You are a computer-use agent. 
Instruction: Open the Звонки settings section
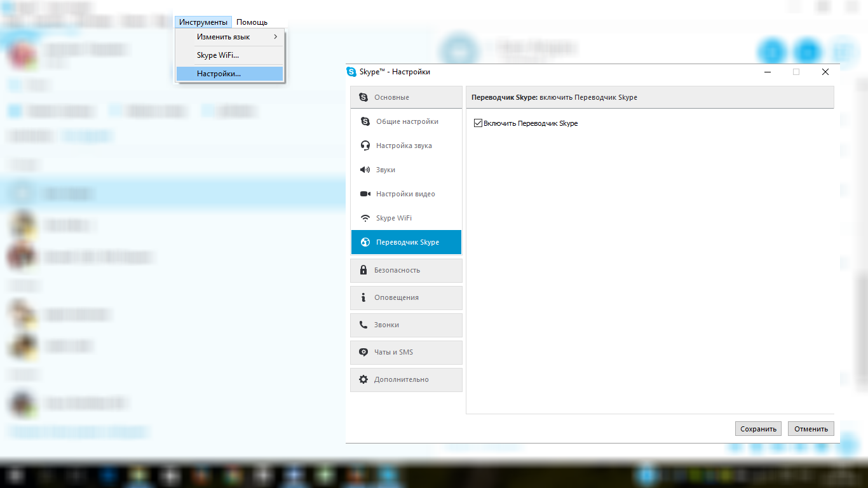pyautogui.click(x=406, y=325)
